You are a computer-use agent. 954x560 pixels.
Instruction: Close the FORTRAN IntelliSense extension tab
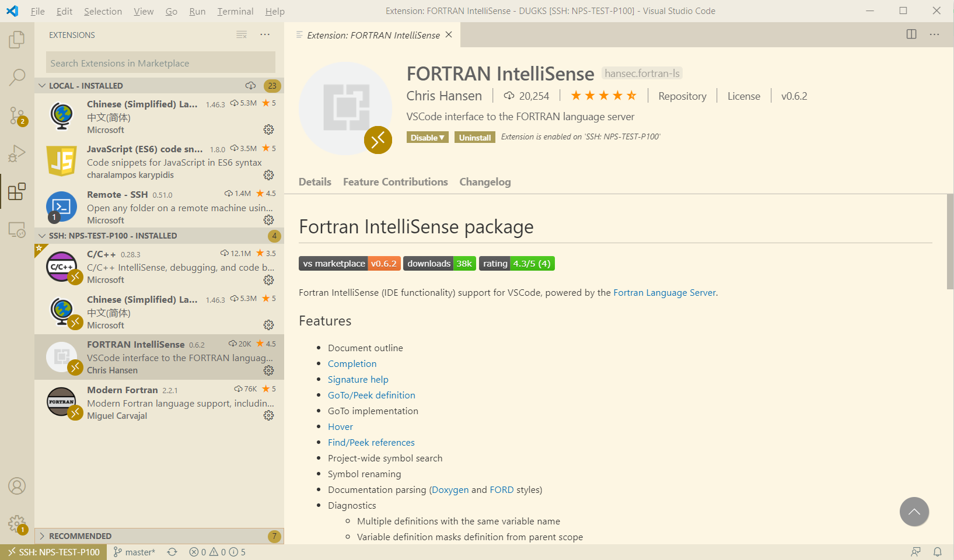[449, 35]
